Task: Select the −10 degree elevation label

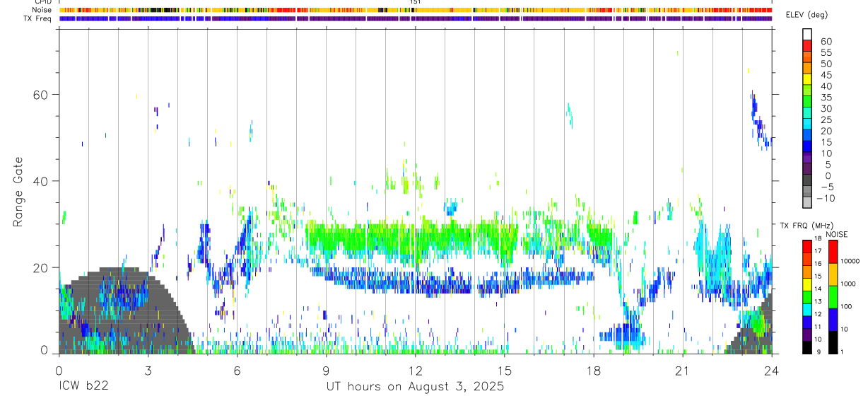Action: pos(826,198)
